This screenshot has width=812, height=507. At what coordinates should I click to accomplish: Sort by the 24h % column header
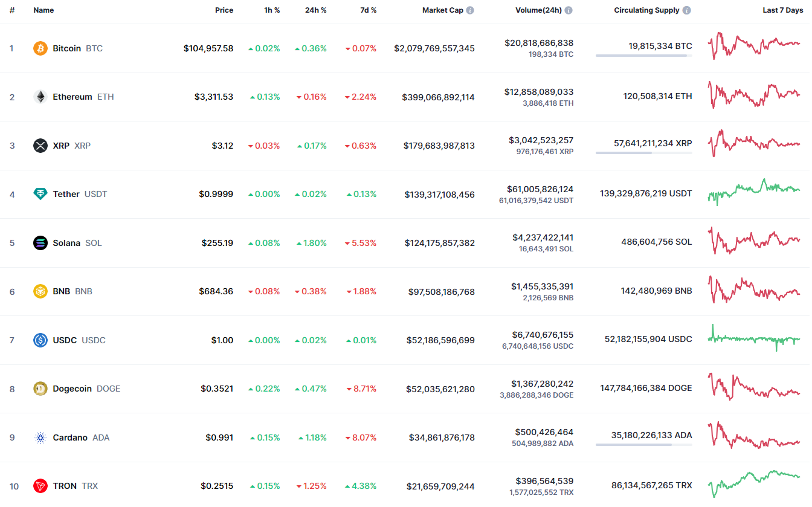pyautogui.click(x=315, y=10)
